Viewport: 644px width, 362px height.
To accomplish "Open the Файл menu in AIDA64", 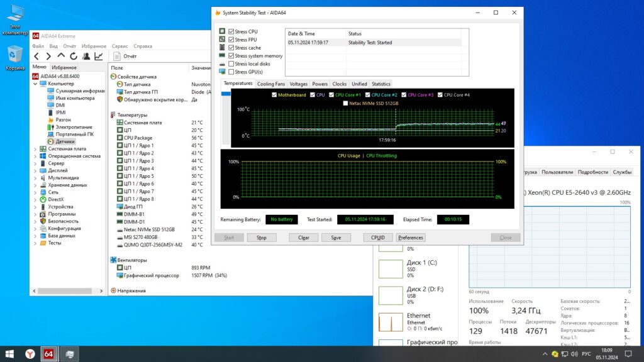I will 38,47.
